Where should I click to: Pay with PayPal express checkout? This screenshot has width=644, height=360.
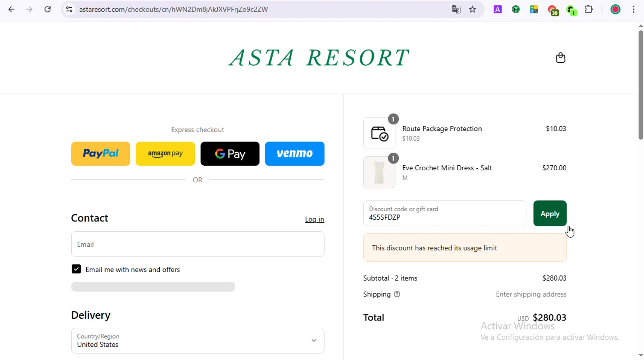click(x=100, y=154)
